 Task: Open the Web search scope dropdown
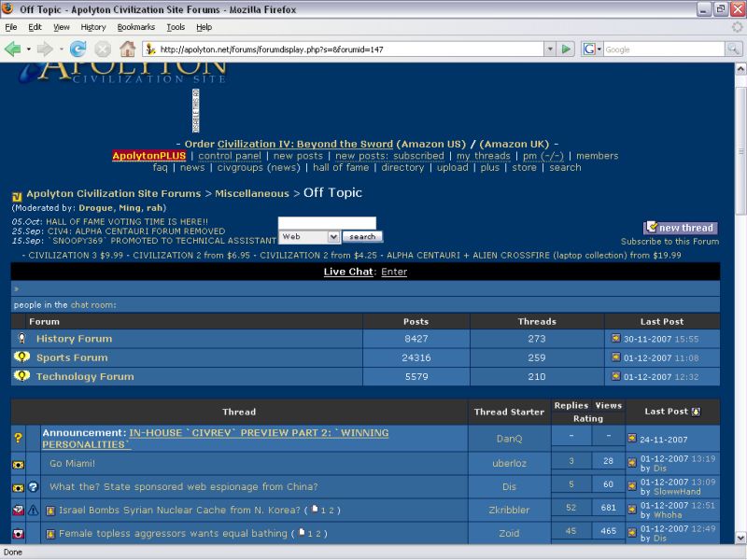click(x=309, y=237)
